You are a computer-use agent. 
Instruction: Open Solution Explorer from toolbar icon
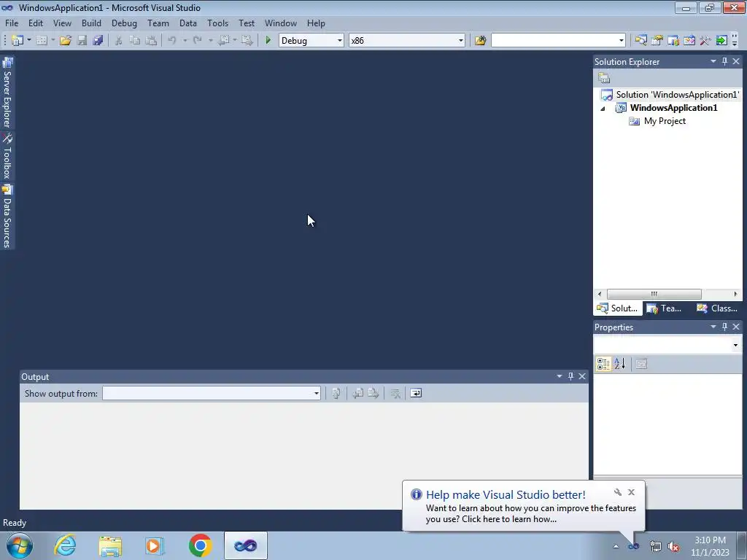(x=640, y=41)
